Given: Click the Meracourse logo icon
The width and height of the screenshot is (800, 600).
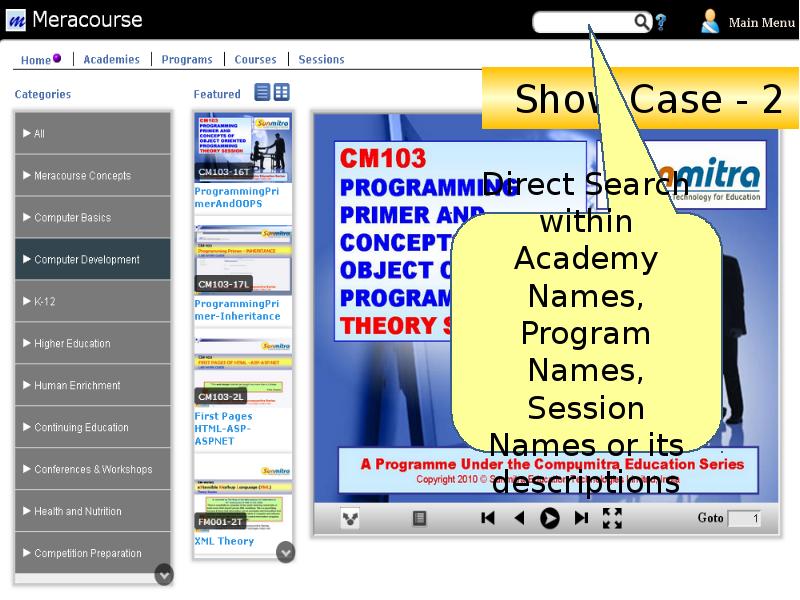Looking at the screenshot, I should (x=16, y=20).
